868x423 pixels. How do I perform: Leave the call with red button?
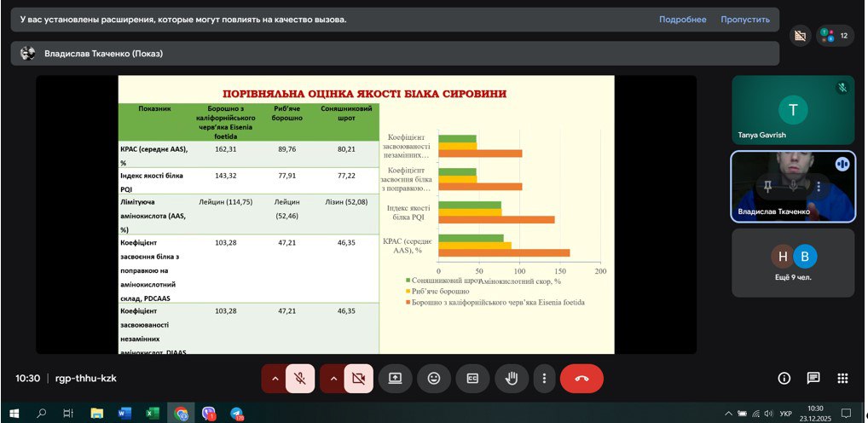582,378
